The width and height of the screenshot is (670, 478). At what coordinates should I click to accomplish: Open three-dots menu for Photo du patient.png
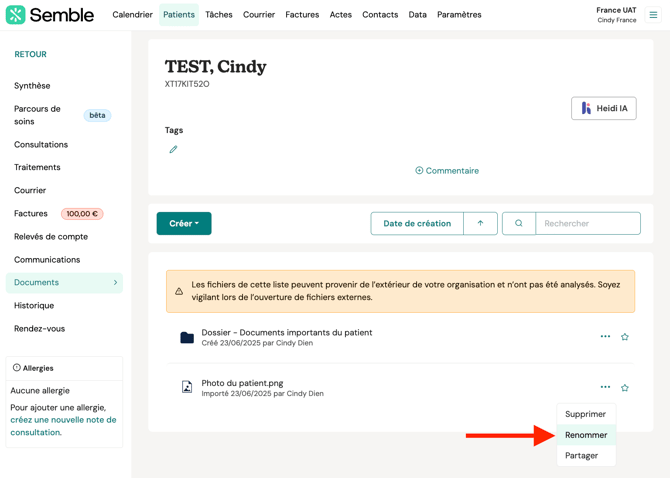tap(605, 387)
